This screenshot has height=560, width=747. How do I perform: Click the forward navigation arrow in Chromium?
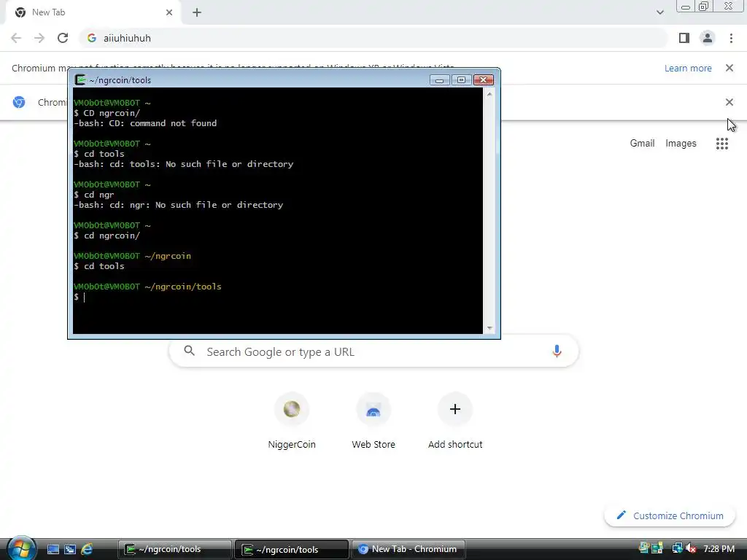coord(39,38)
